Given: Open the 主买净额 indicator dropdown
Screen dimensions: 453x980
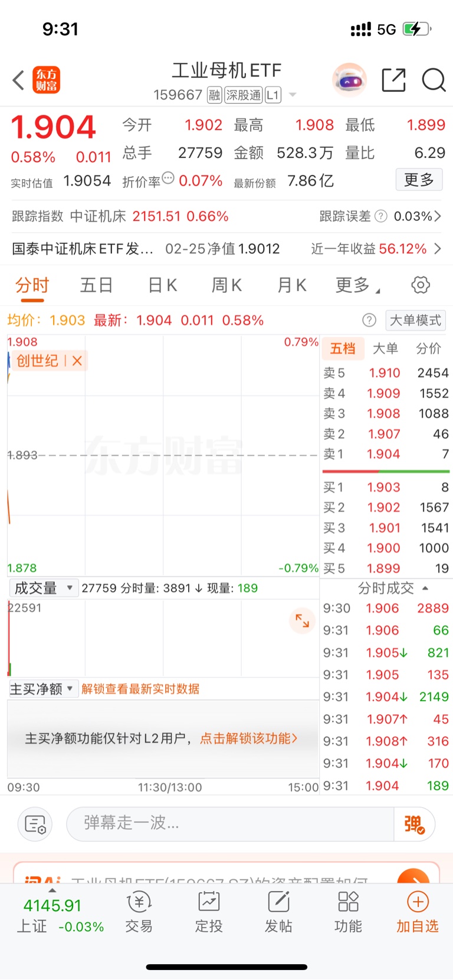Looking at the screenshot, I should coord(44,689).
